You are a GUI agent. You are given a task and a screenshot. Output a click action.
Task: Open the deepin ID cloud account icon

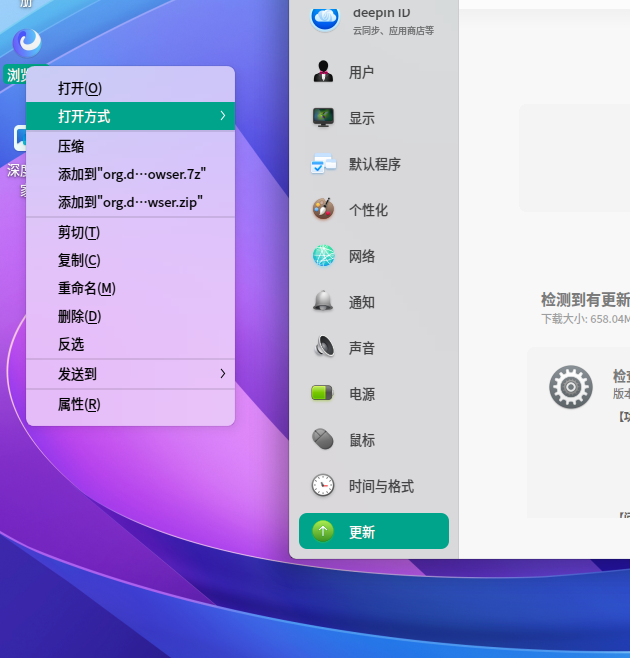324,18
